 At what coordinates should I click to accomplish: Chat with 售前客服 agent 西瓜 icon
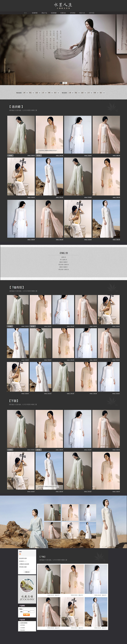pyautogui.click(x=33, y=93)
